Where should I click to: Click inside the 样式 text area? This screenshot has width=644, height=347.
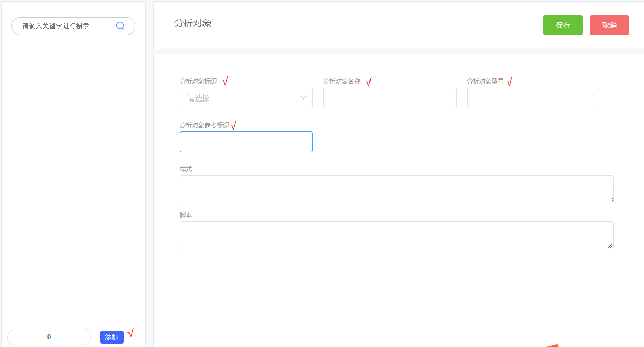click(396, 189)
